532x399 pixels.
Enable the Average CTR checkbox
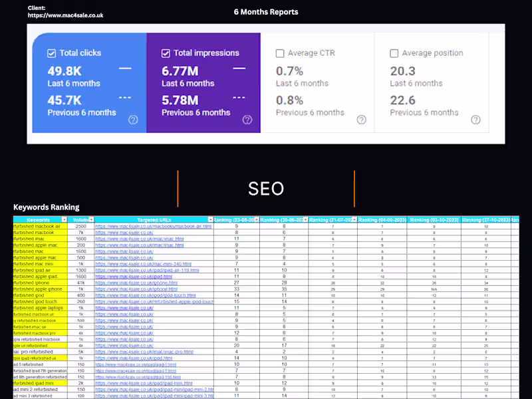(x=280, y=53)
